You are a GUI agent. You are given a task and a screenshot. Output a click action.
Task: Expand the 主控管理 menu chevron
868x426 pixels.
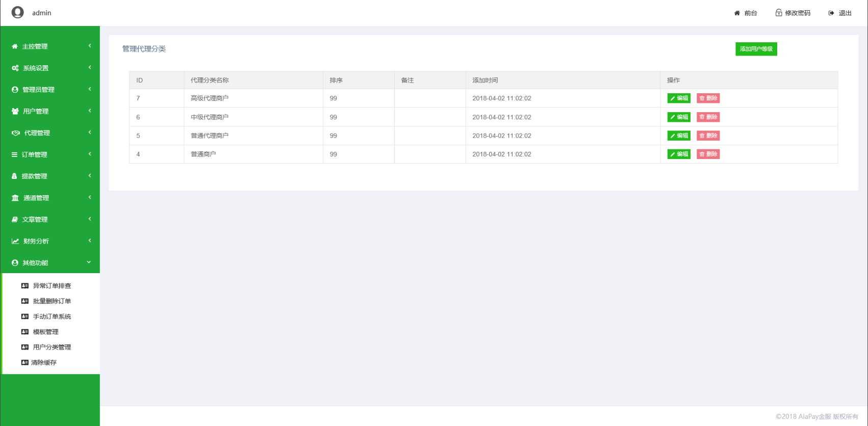pyautogui.click(x=90, y=46)
